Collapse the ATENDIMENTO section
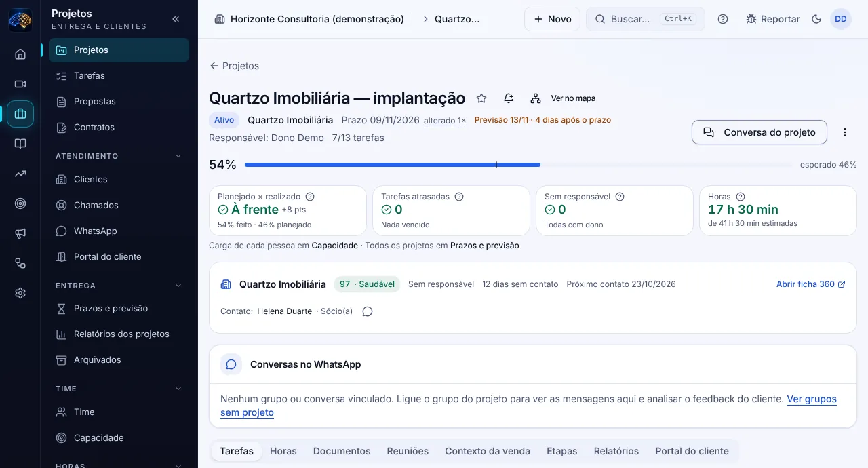Screen dimensions: 868x468 pos(178,156)
